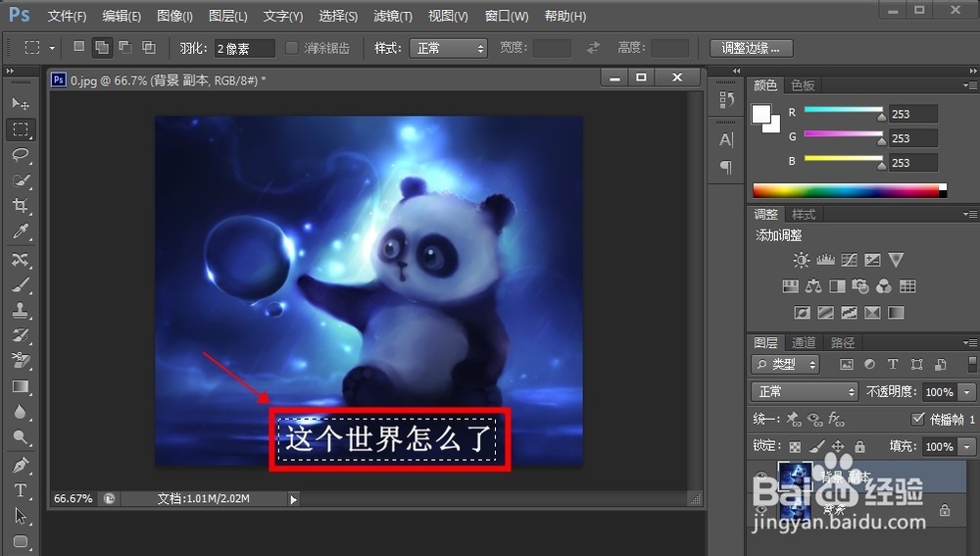
Task: Pick a color from spectrum bar
Action: tap(850, 191)
